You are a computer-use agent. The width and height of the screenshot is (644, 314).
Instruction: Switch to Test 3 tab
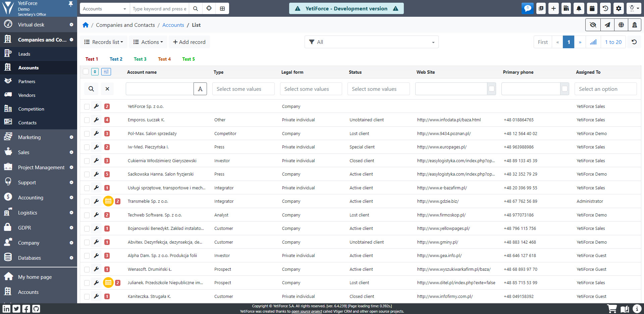(140, 59)
